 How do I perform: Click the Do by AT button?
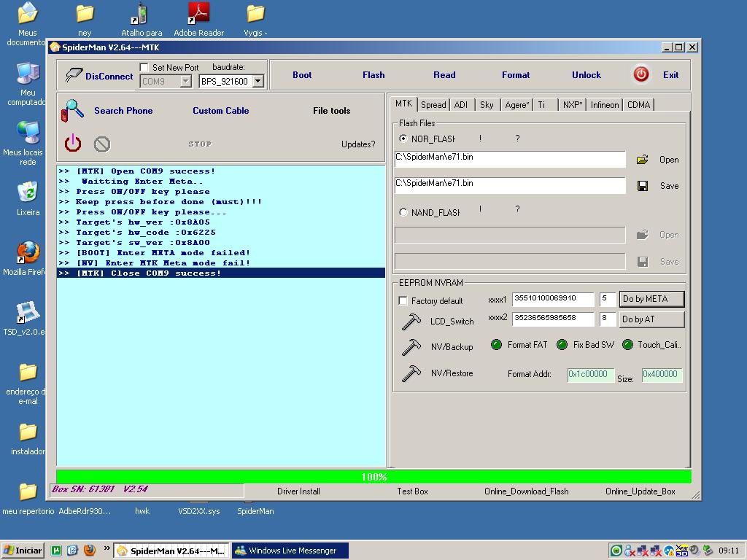[651, 319]
